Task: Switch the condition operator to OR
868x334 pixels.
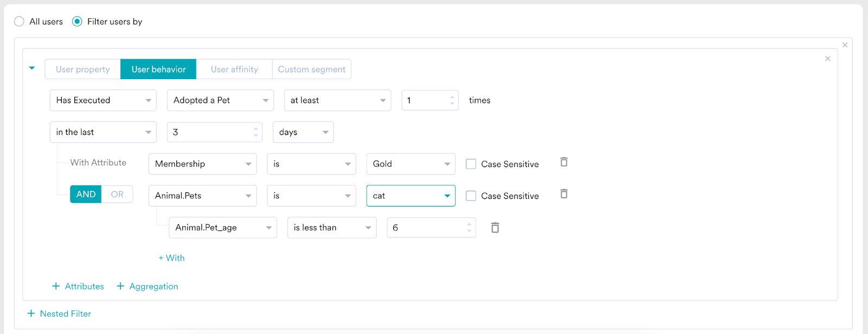Action: pyautogui.click(x=117, y=194)
